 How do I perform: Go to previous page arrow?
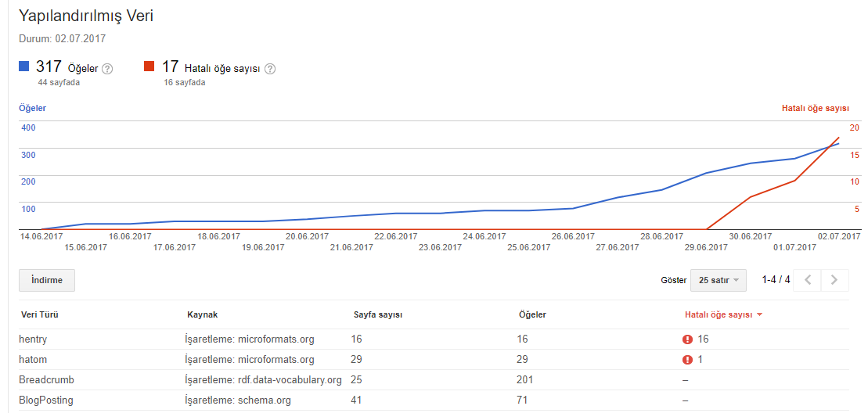click(x=807, y=280)
